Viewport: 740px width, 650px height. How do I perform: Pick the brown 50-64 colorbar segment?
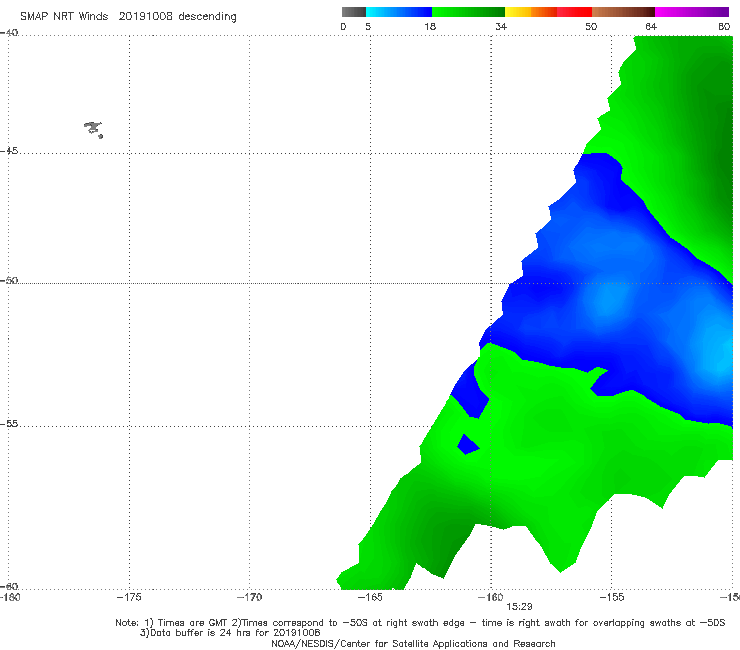pos(623,12)
